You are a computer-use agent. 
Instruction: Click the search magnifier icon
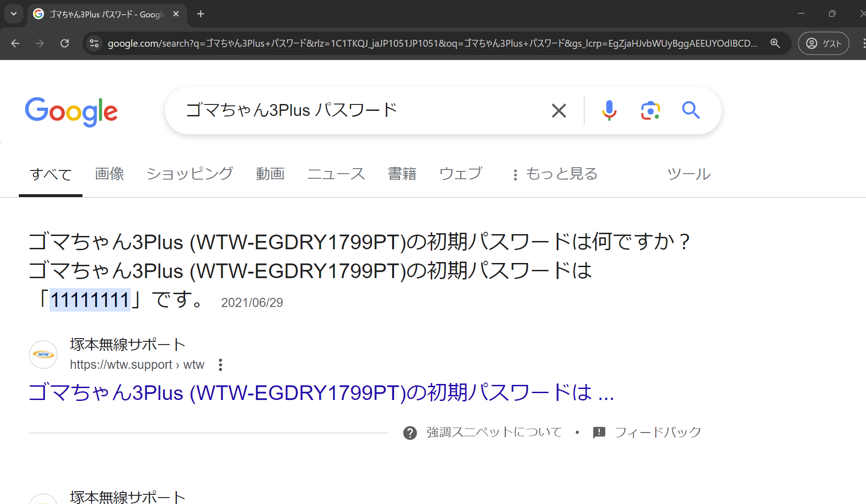pos(691,110)
